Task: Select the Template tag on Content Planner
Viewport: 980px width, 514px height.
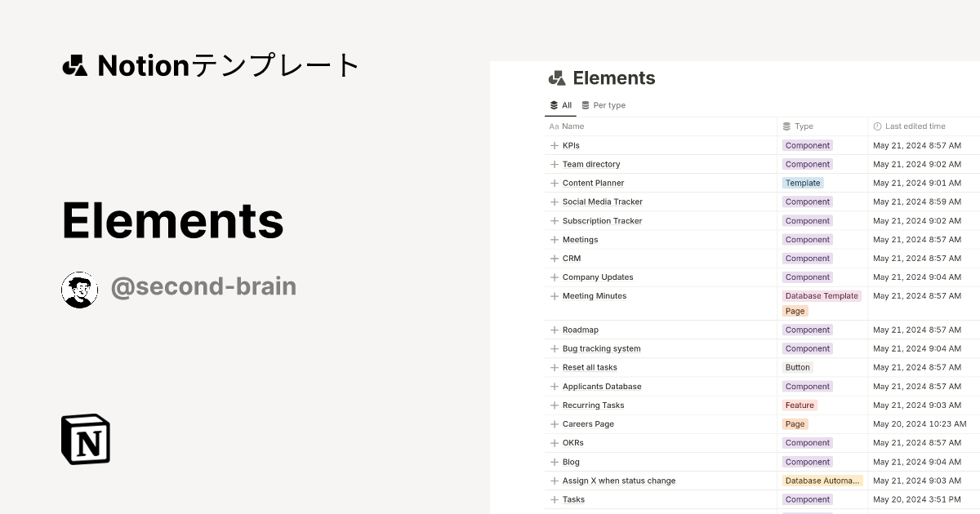Action: [802, 183]
